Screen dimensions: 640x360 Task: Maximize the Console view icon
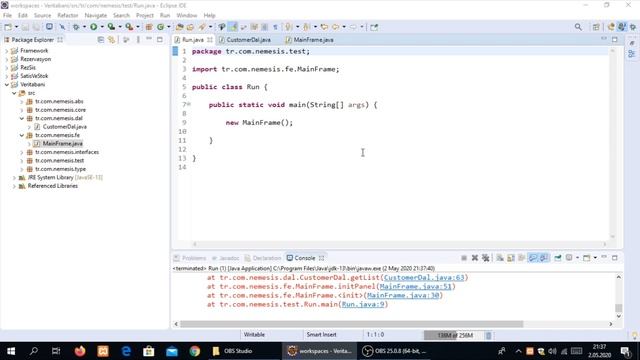pyautogui.click(x=615, y=258)
